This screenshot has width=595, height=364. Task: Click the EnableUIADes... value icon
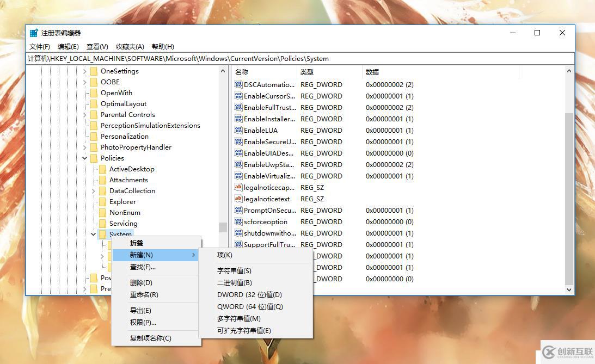(238, 153)
